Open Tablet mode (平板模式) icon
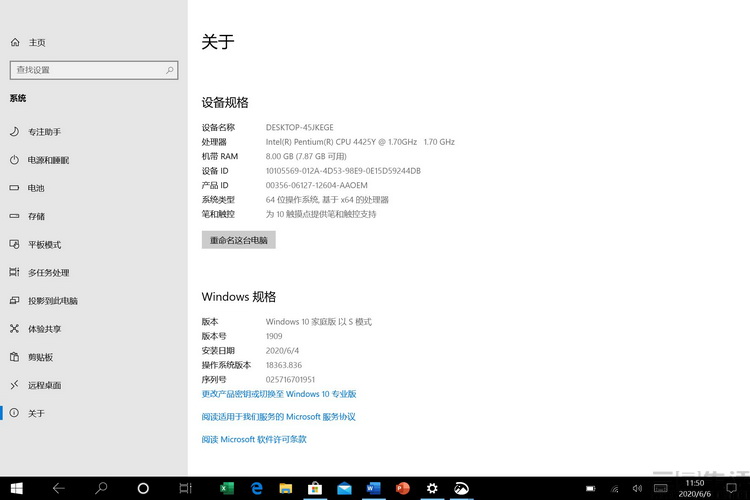This screenshot has width=750, height=500. 14,244
